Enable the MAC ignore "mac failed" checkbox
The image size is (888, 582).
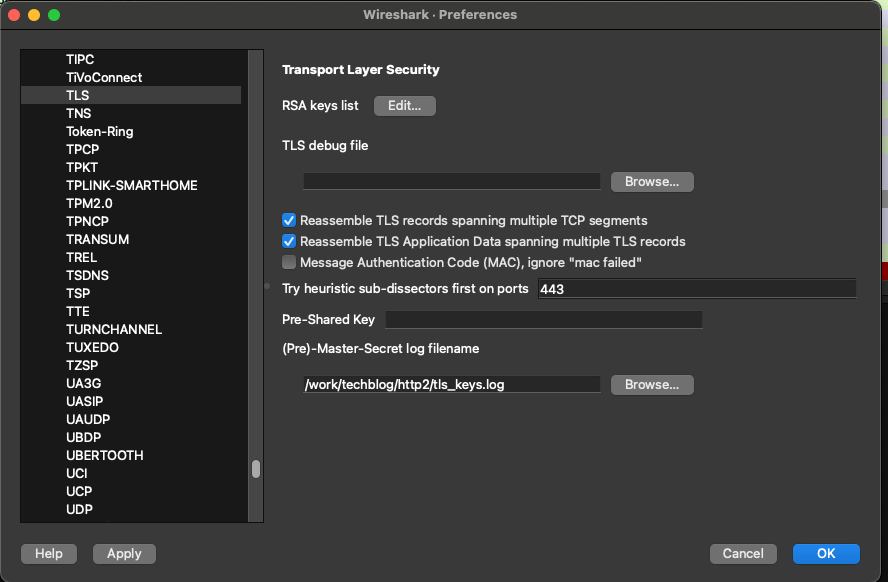[290, 263]
